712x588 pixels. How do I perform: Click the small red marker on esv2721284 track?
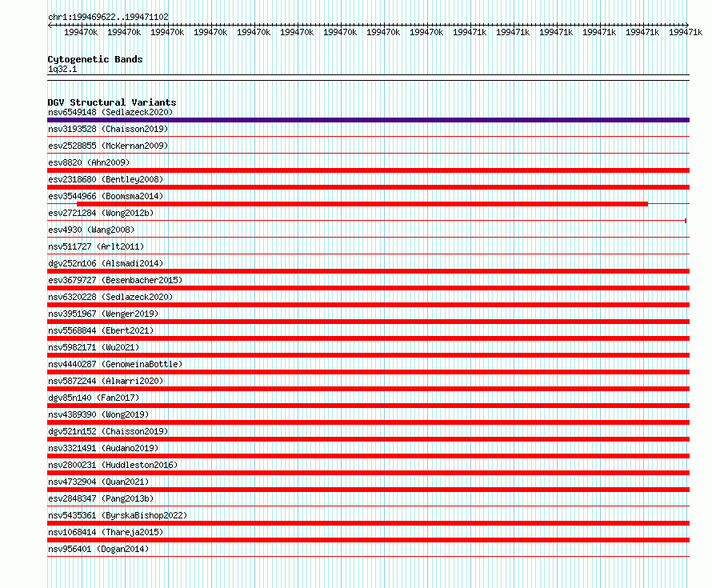tap(686, 221)
